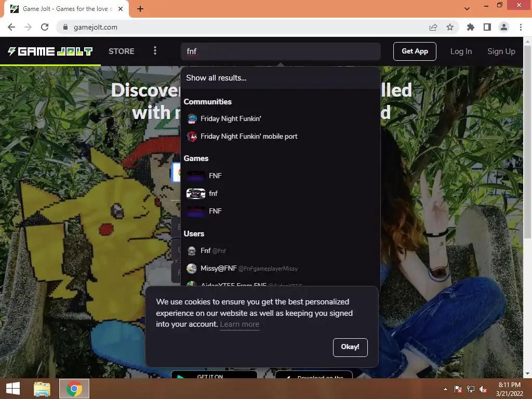Open the three-dot more menu in navbar
This screenshot has width=532, height=399.
[x=155, y=51]
